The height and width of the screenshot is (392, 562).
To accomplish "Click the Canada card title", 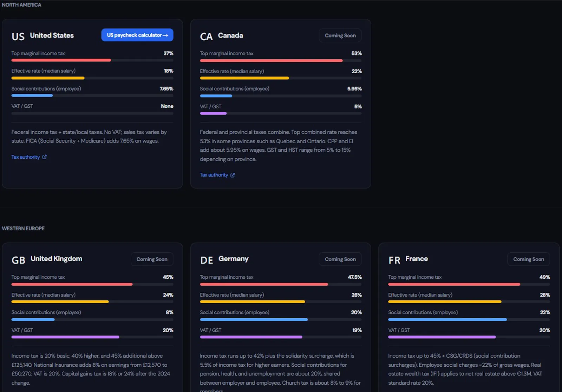I will 230,35.
